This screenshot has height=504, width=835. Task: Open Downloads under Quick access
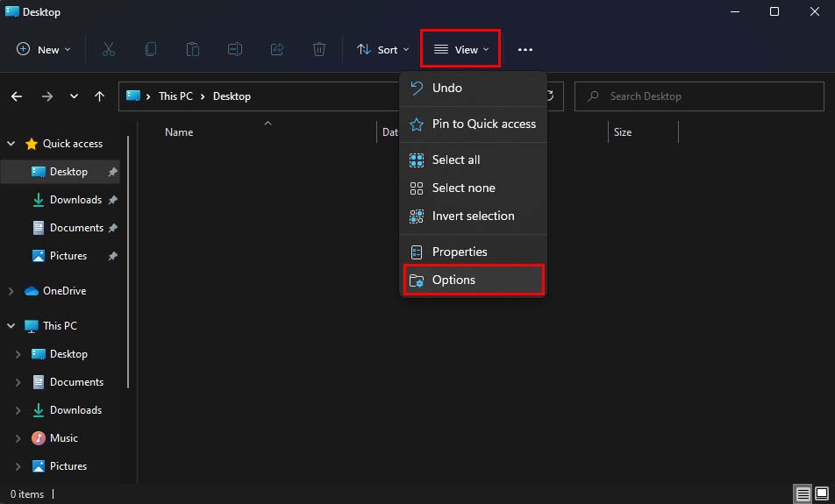pyautogui.click(x=75, y=200)
